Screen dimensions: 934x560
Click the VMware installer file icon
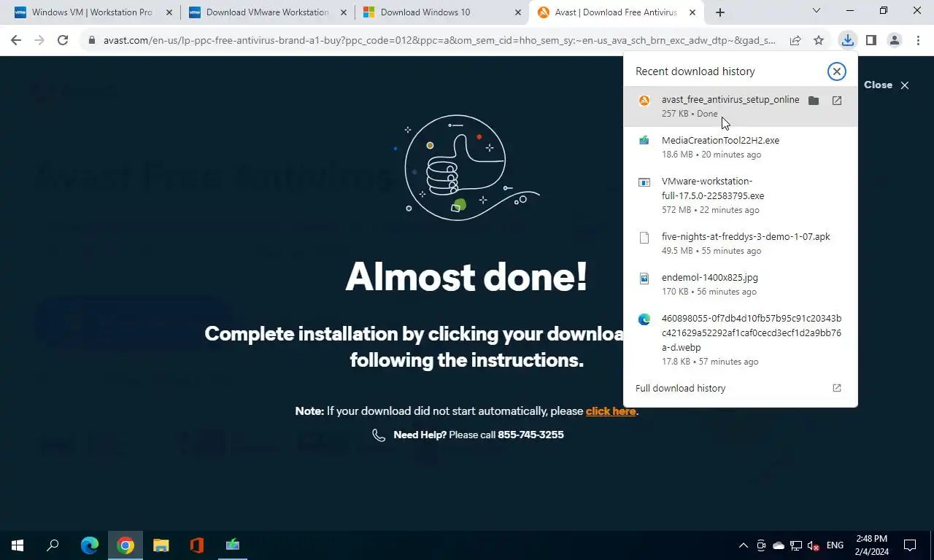pos(644,182)
